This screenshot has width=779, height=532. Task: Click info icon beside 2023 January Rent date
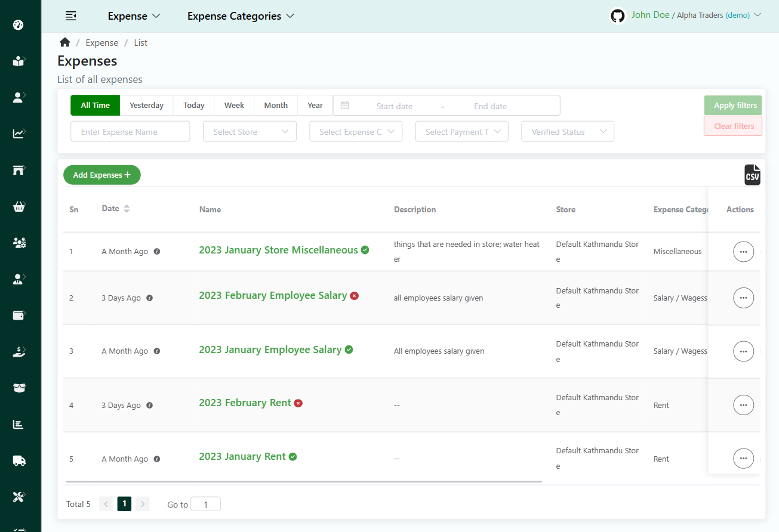(x=157, y=459)
